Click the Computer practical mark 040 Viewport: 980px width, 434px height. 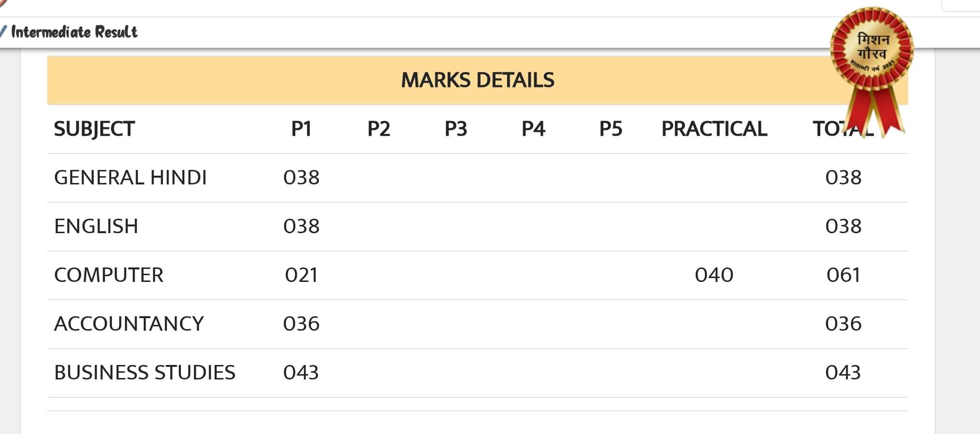click(x=714, y=275)
